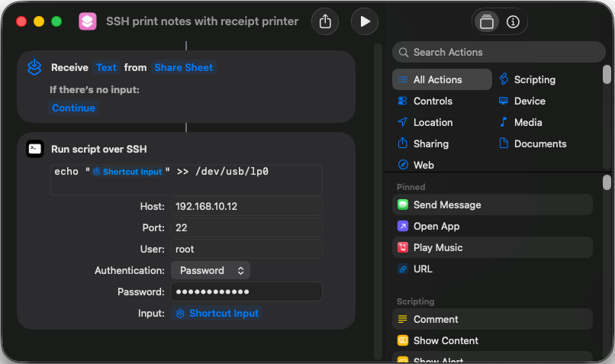Open the Authentication Password dropdown
This screenshot has width=615, height=364.
click(211, 270)
